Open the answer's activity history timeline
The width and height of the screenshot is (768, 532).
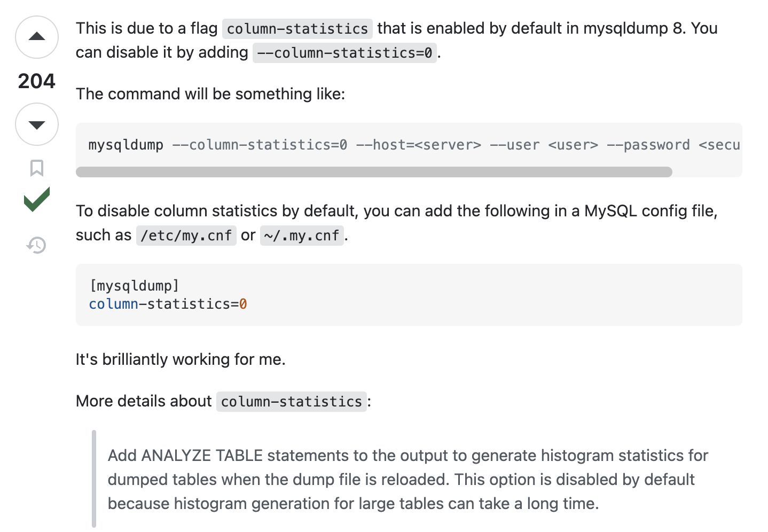coord(37,245)
